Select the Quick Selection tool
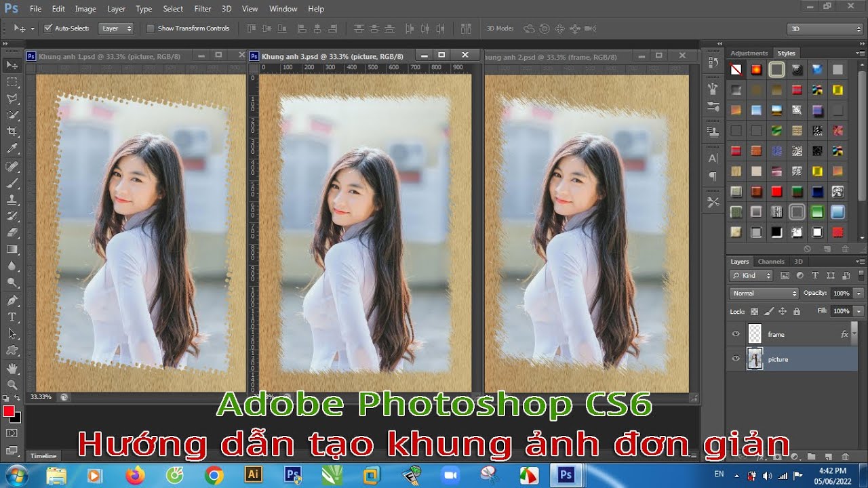868x488 pixels. [12, 115]
